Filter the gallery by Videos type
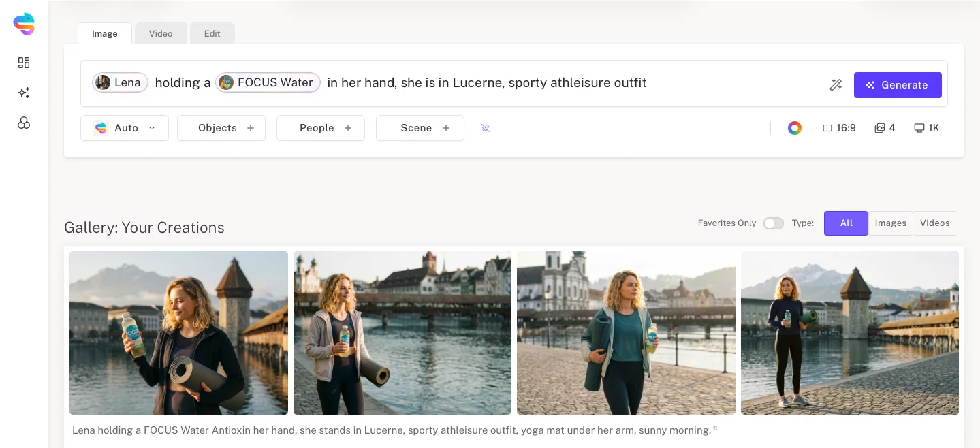The height and width of the screenshot is (448, 980). click(934, 223)
